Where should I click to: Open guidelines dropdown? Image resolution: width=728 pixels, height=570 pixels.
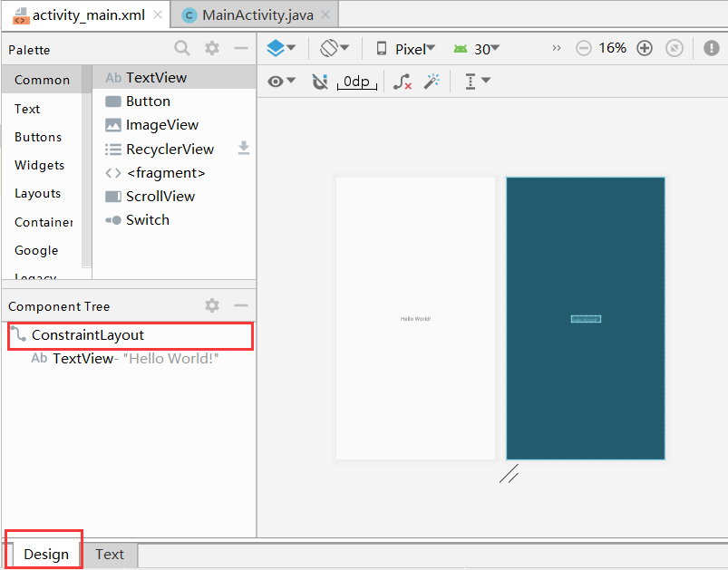[x=477, y=82]
